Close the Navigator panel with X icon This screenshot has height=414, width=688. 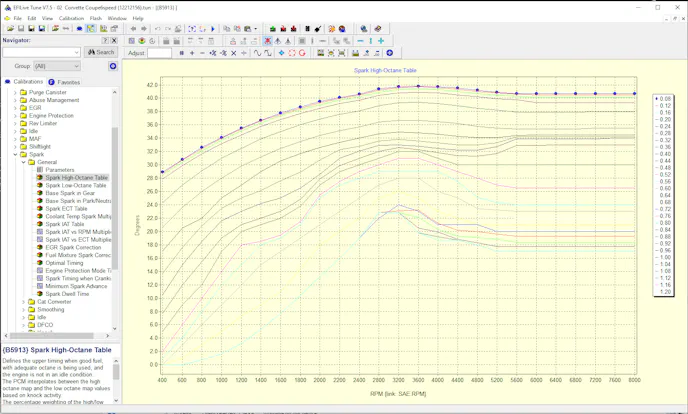coord(114,41)
